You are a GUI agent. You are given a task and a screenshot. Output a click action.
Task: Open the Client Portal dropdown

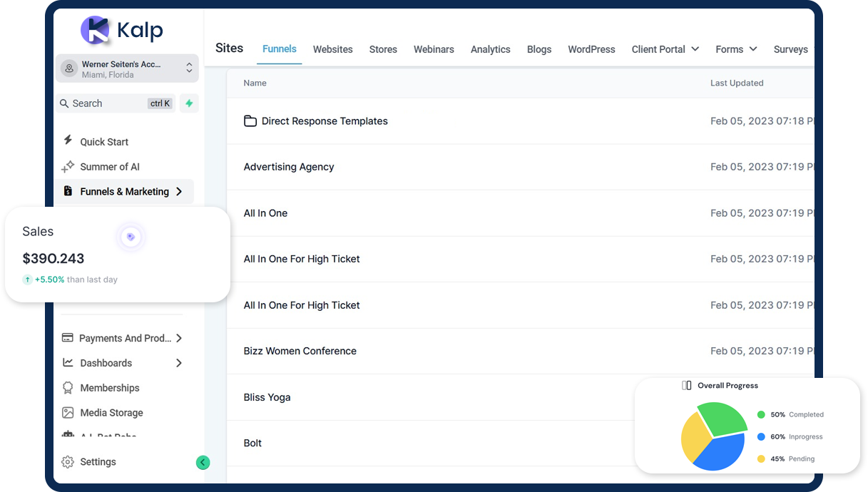tap(665, 49)
